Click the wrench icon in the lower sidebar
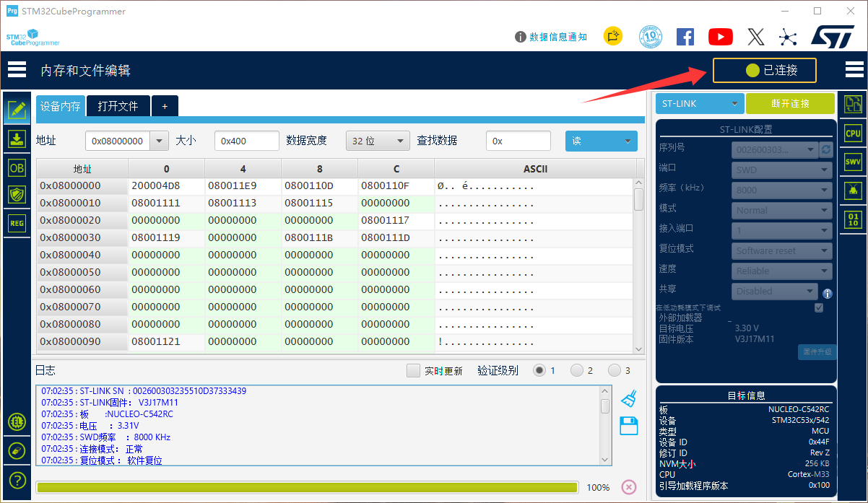Screen dimensions: 868x503 (x=17, y=450)
